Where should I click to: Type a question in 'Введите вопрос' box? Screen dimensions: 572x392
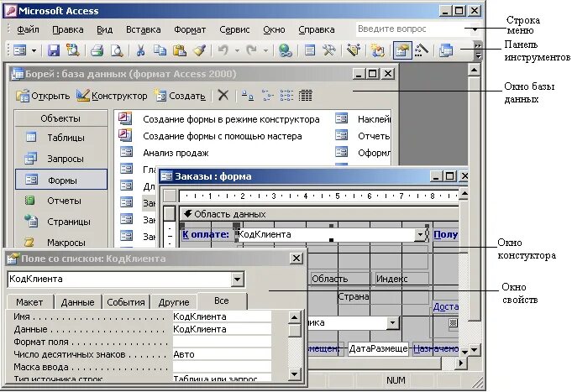[413, 29]
